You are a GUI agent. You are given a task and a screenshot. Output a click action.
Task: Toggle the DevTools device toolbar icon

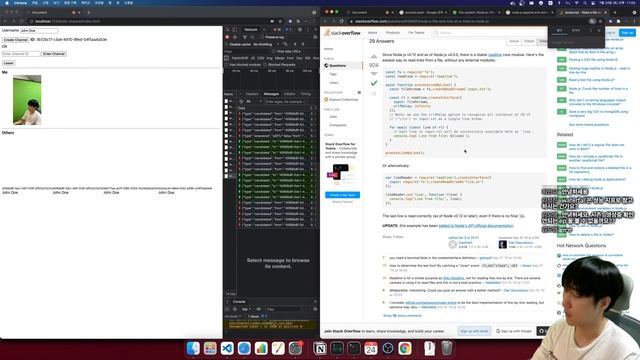(235, 30)
